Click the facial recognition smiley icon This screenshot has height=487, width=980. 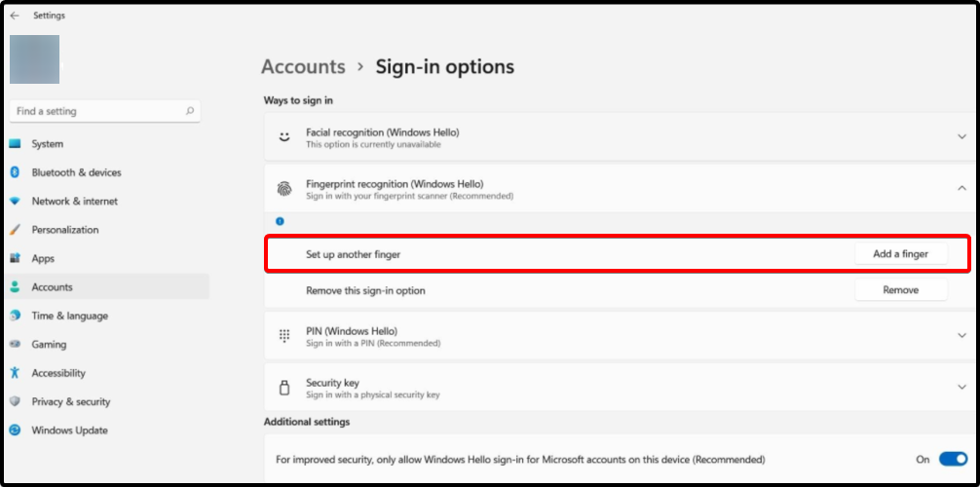tap(284, 137)
